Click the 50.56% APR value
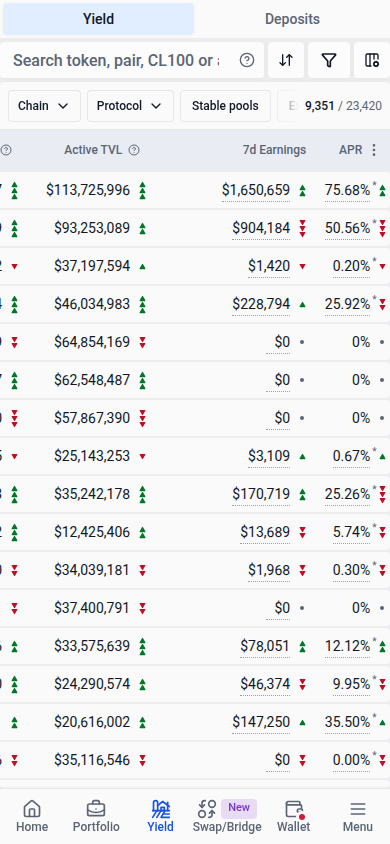The image size is (390, 844). pos(348,228)
